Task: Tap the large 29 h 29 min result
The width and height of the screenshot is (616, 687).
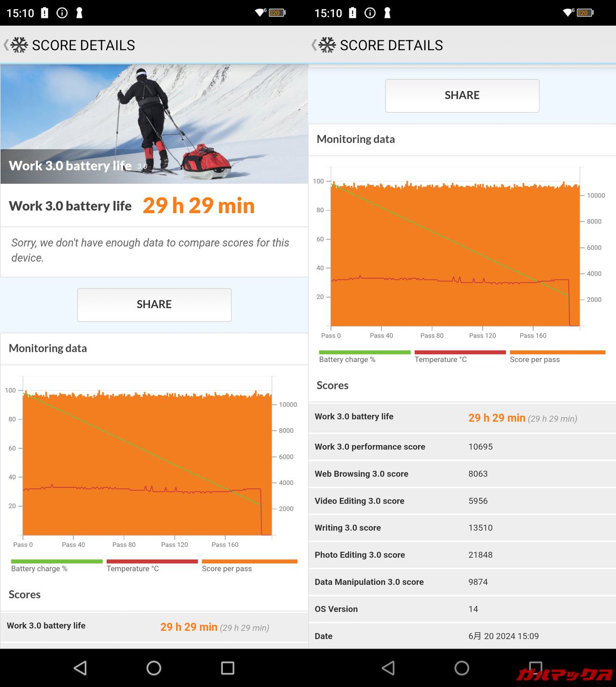Action: pyautogui.click(x=198, y=206)
